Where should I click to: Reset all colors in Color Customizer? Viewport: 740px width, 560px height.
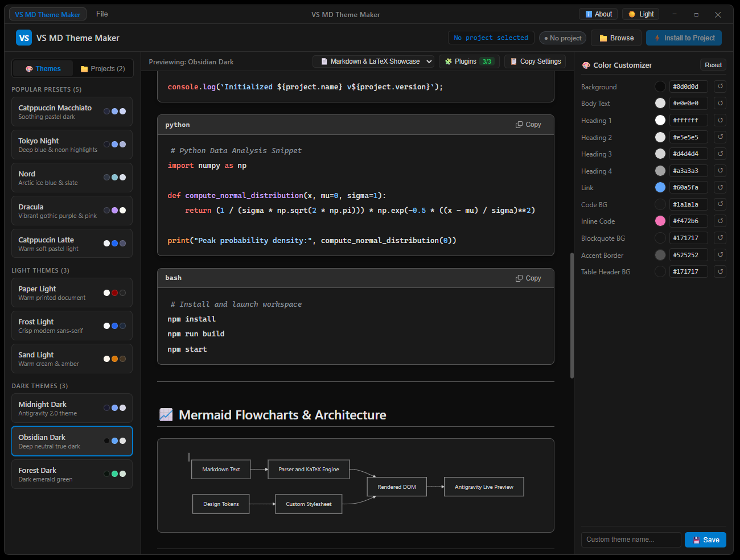713,65
